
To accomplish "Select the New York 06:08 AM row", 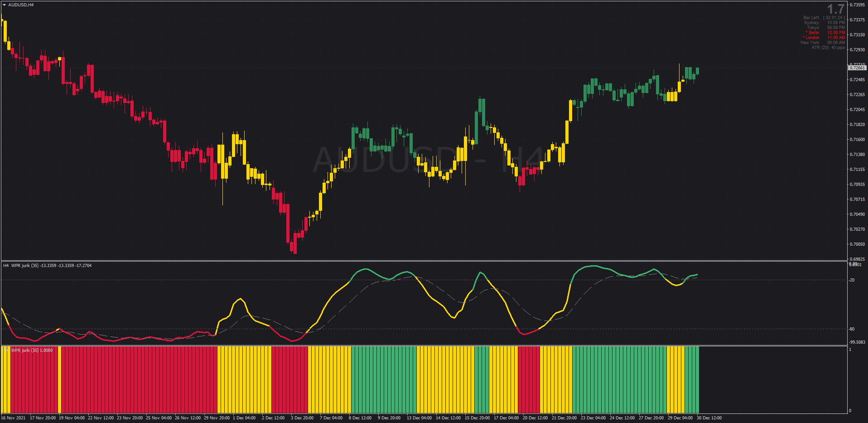I will pyautogui.click(x=822, y=43).
